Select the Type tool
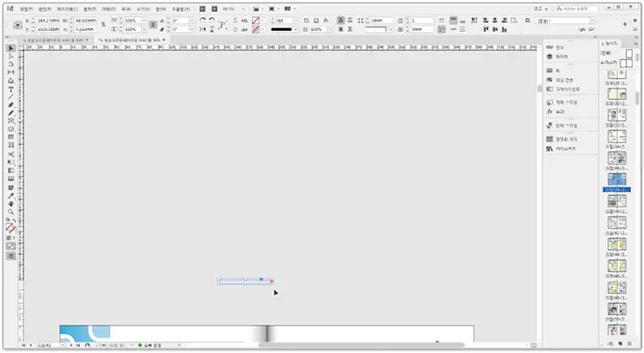644x353 pixels. tap(11, 89)
